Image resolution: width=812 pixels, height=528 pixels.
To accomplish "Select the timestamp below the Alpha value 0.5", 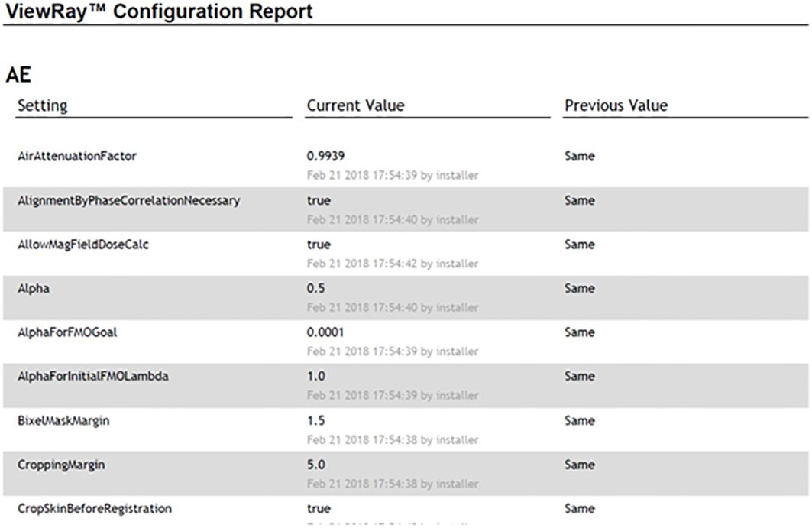I will coord(393,308).
